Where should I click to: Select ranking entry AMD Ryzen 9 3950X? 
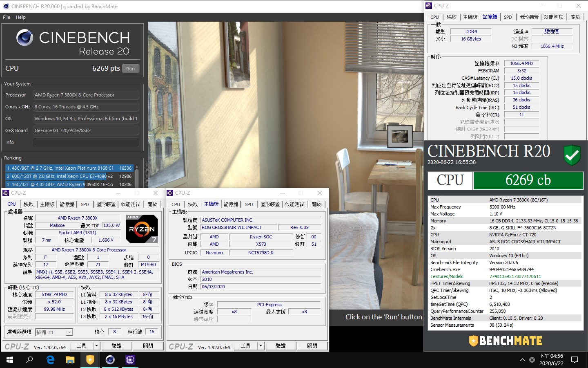[x=69, y=184]
